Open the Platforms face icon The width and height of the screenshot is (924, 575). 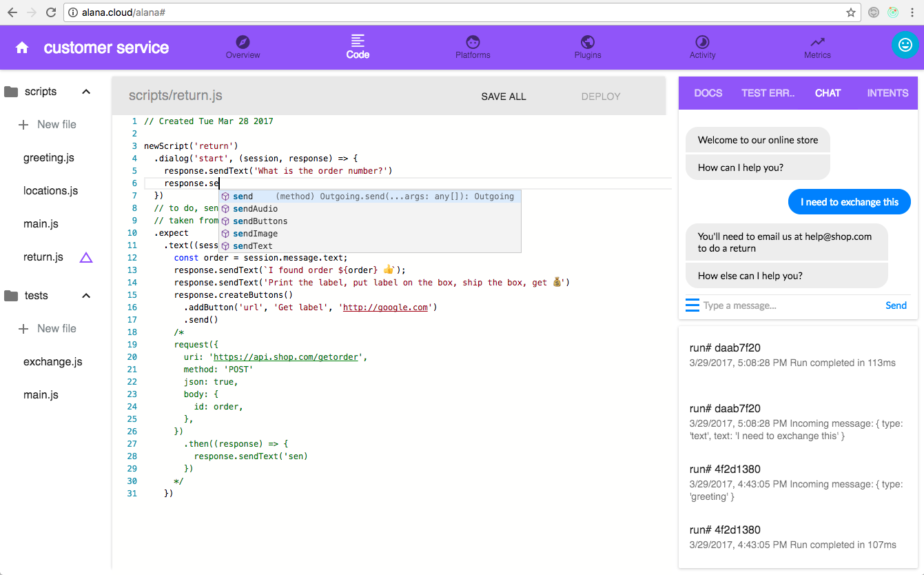tap(473, 41)
